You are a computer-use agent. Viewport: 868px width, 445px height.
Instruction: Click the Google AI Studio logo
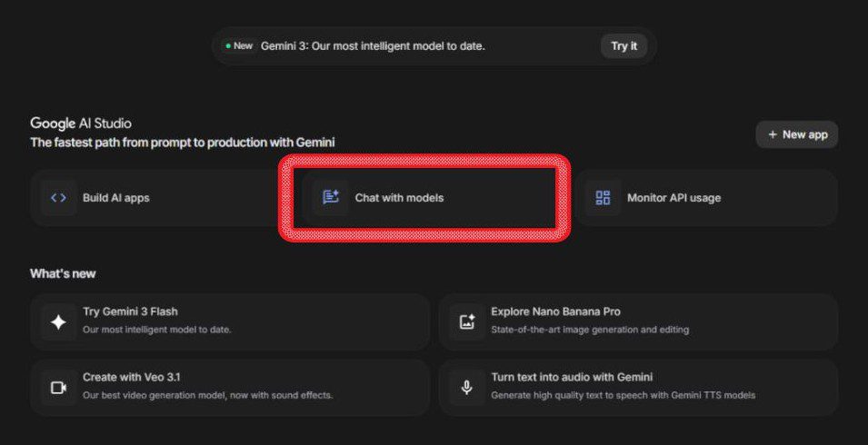[x=81, y=124]
